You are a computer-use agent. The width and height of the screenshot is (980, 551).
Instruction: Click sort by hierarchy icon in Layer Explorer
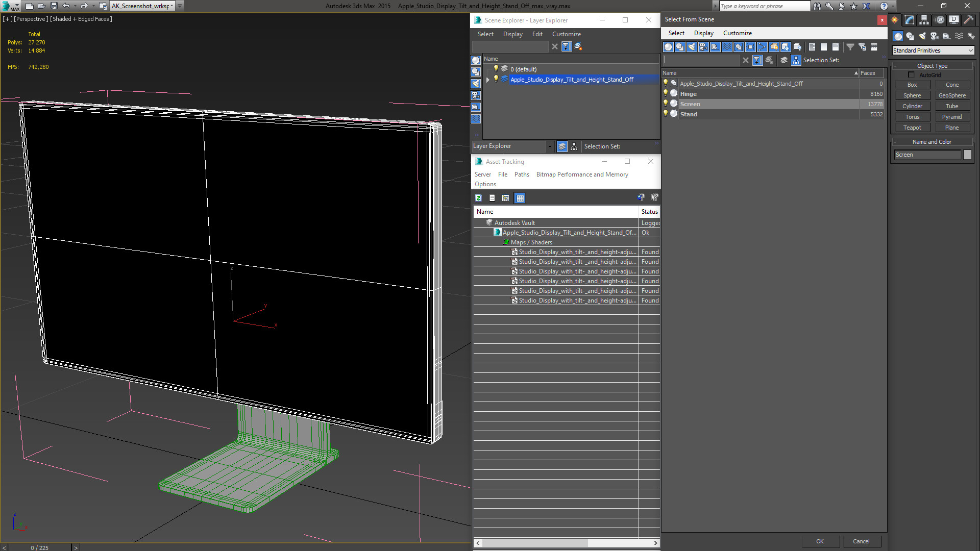[574, 146]
